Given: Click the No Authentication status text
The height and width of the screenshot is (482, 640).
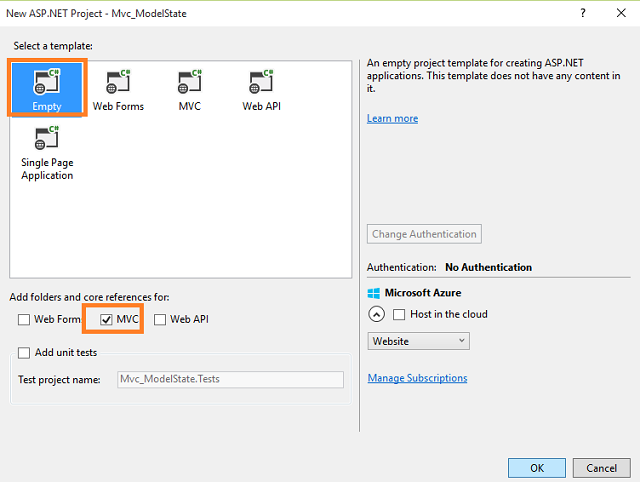Looking at the screenshot, I should tap(488, 267).
